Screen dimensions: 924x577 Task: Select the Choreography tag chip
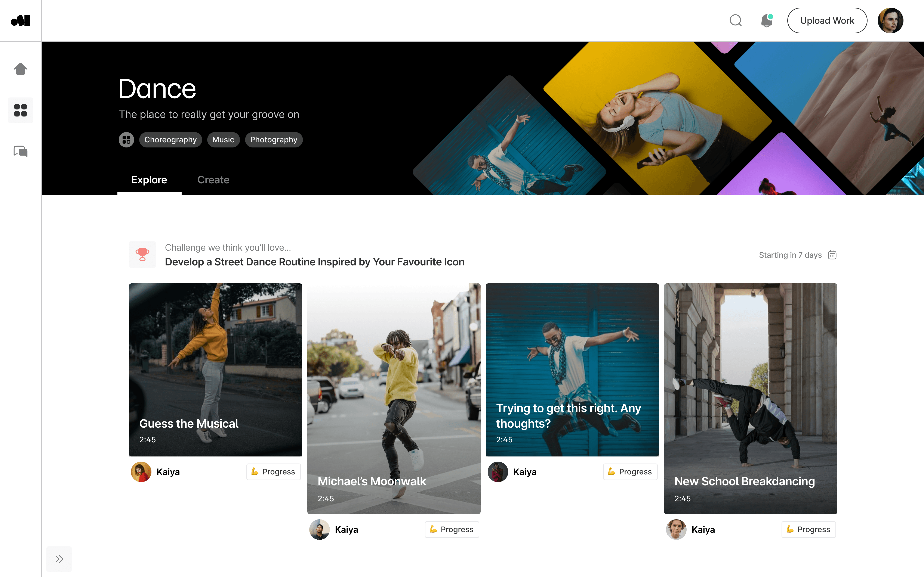pyautogui.click(x=170, y=140)
